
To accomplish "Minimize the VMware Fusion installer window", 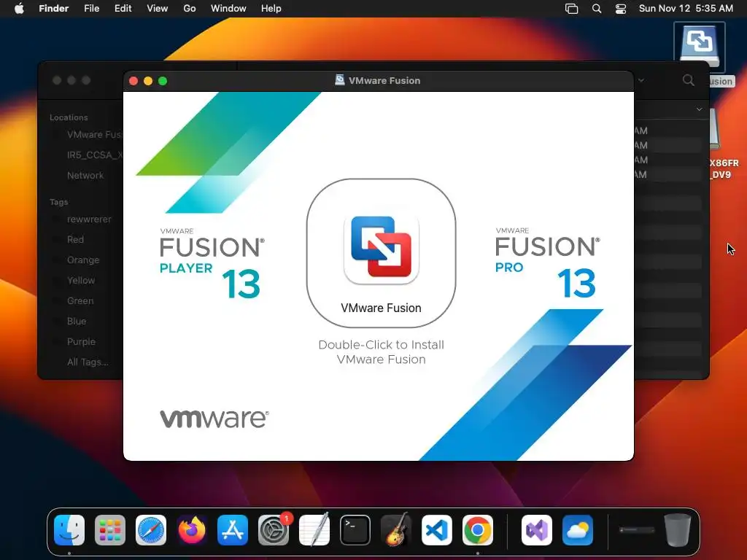I will coord(148,81).
